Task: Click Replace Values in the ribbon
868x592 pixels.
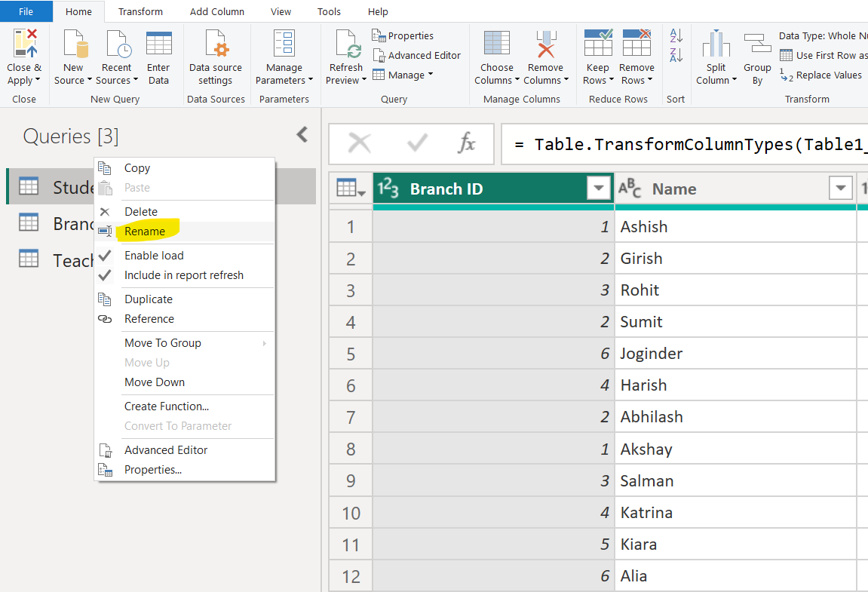Action: (x=828, y=75)
